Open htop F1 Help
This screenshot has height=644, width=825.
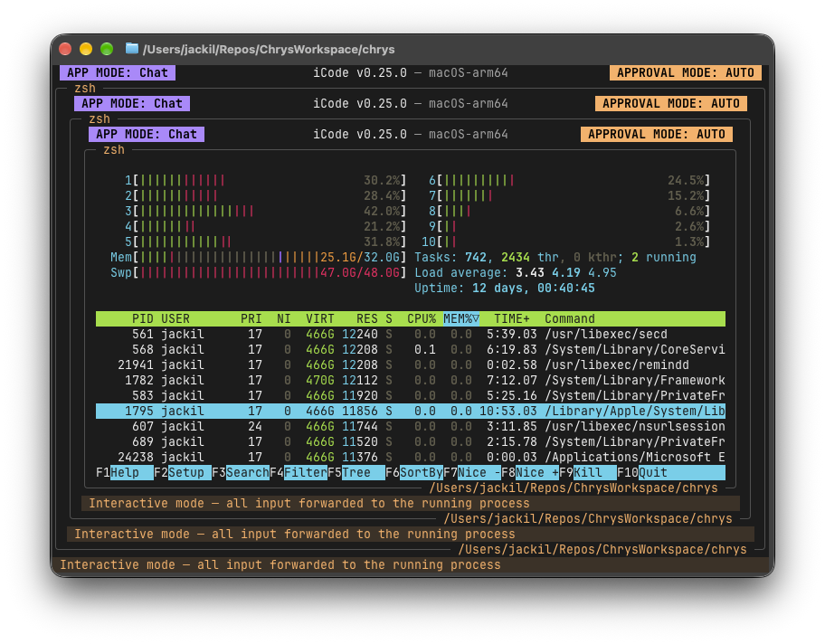tap(125, 472)
